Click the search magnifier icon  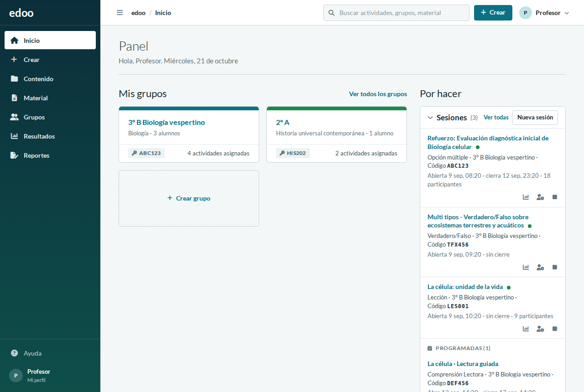[x=331, y=13]
